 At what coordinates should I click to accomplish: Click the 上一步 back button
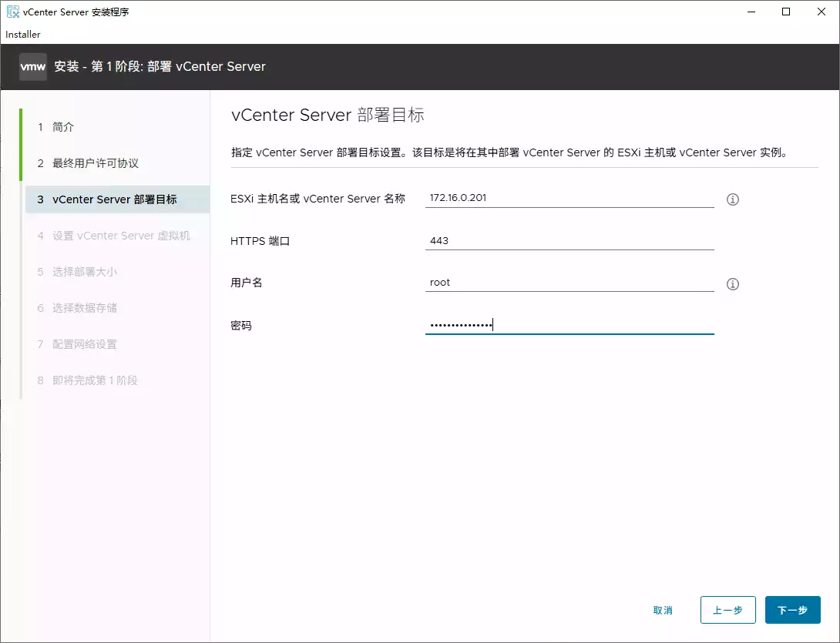point(728,610)
